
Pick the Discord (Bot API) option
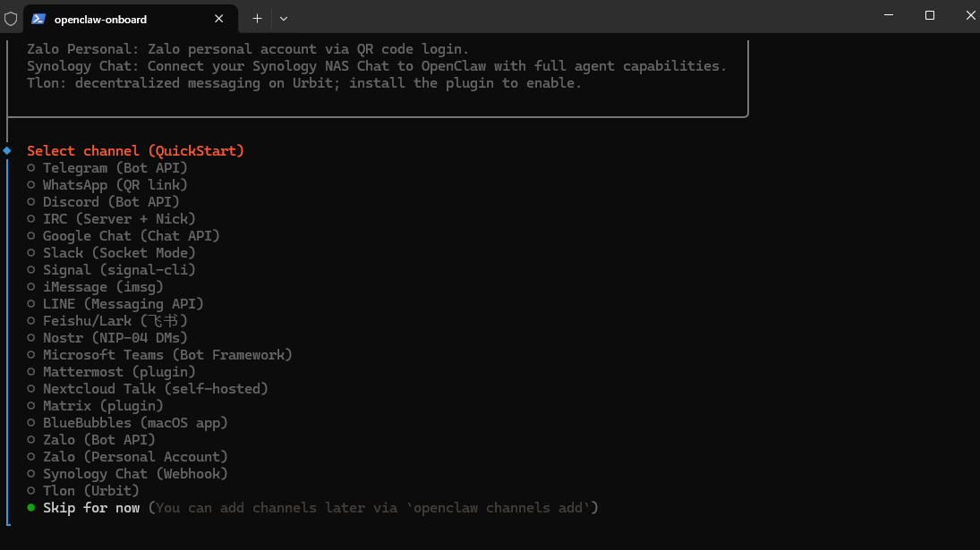coord(111,202)
